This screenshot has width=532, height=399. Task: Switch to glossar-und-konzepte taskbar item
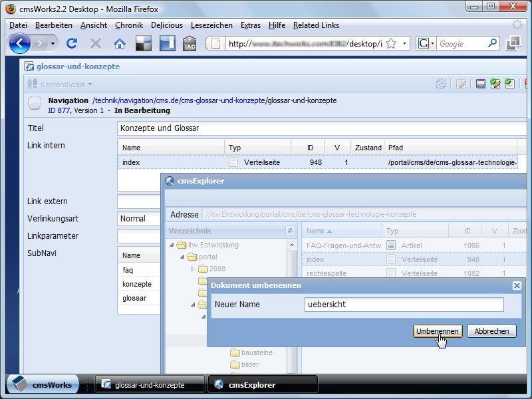pyautogui.click(x=150, y=385)
